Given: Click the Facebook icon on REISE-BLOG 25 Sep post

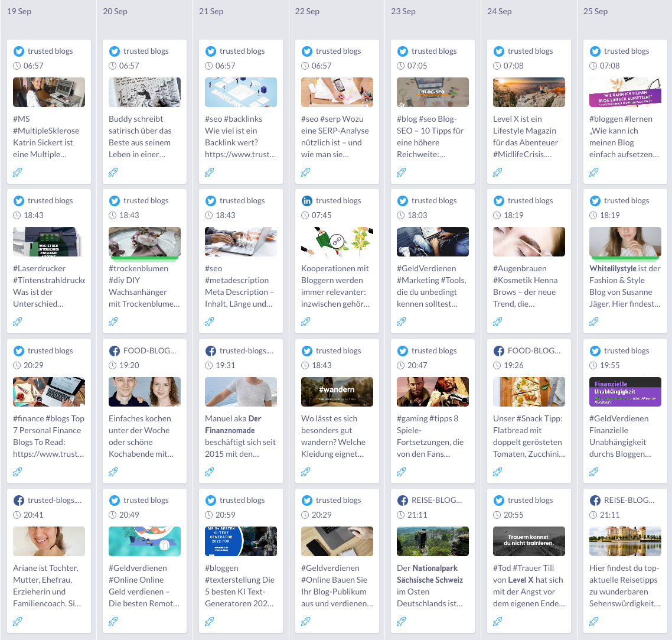Looking at the screenshot, I should click(595, 501).
